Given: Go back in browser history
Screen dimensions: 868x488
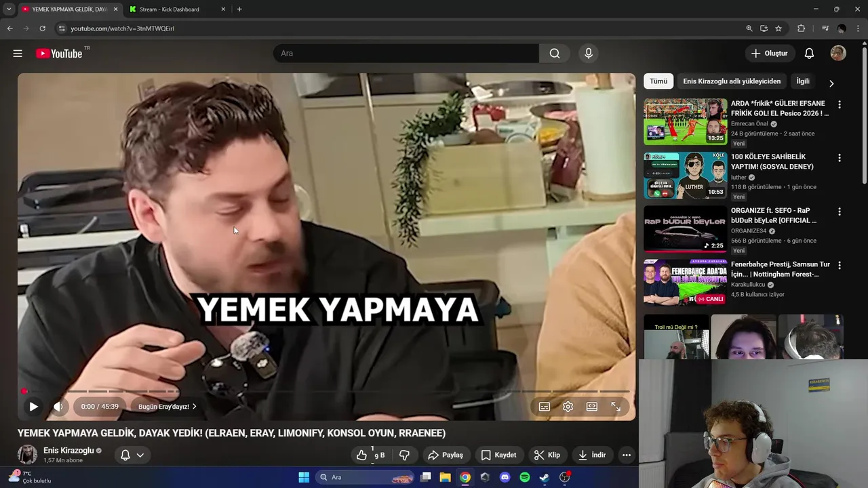Looking at the screenshot, I should [x=9, y=28].
